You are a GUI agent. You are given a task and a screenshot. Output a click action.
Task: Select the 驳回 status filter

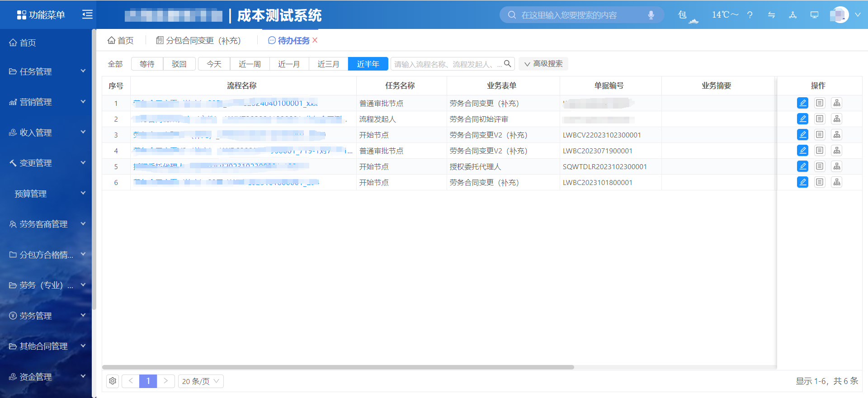[179, 64]
